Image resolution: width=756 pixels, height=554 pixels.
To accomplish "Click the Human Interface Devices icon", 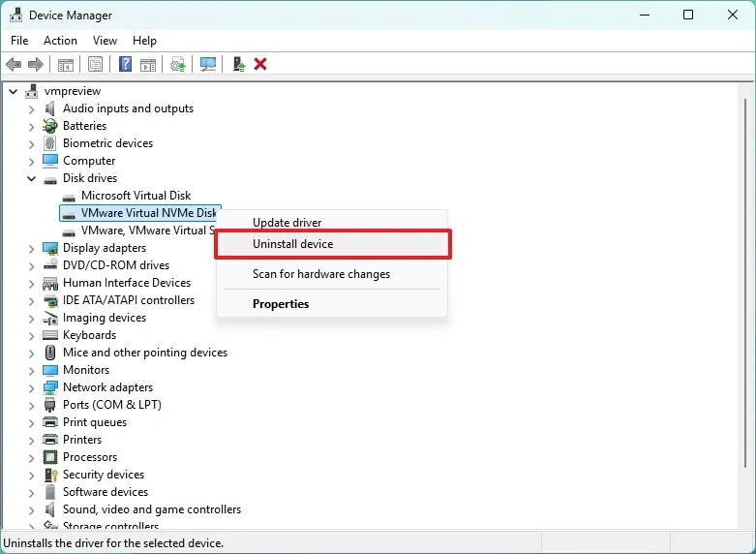I will (50, 283).
